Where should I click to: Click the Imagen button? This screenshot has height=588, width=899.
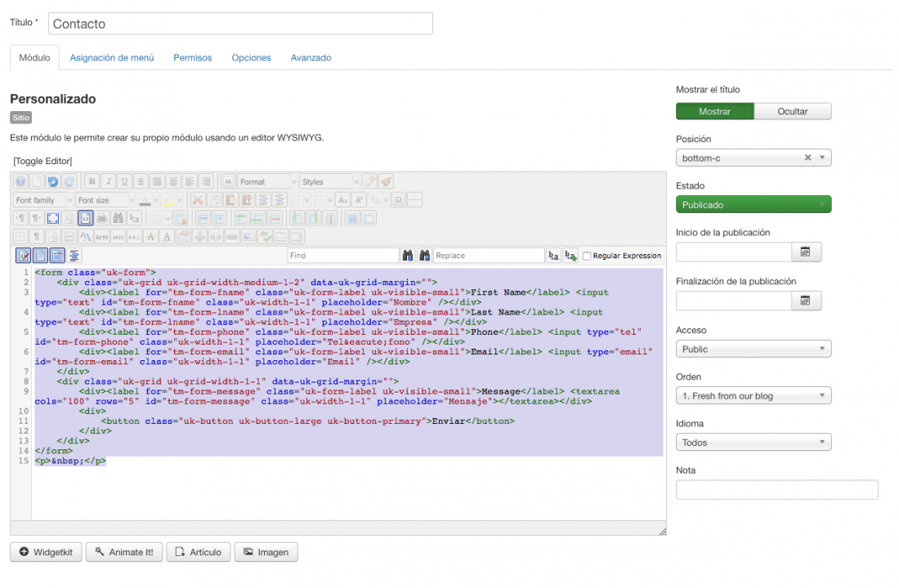(x=266, y=552)
